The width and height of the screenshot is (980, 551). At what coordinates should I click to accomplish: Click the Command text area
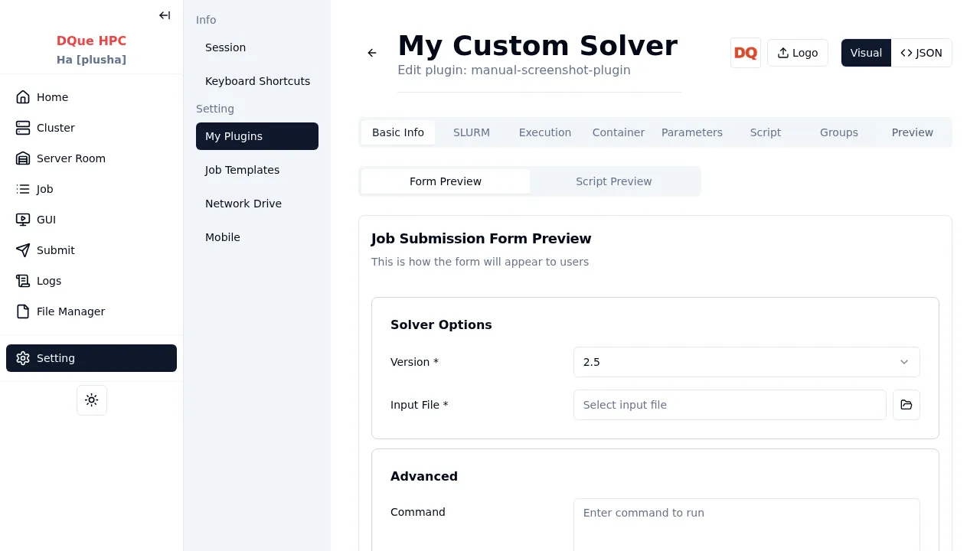[x=746, y=524]
